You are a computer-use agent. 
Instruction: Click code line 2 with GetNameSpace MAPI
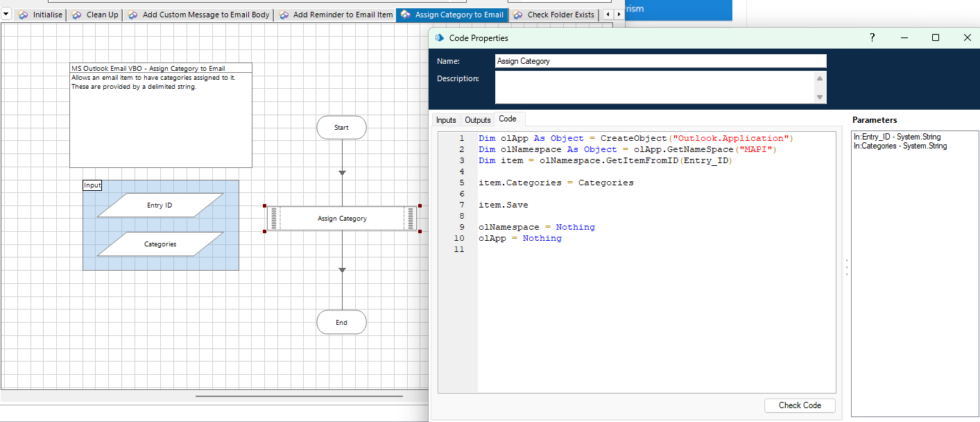point(626,149)
